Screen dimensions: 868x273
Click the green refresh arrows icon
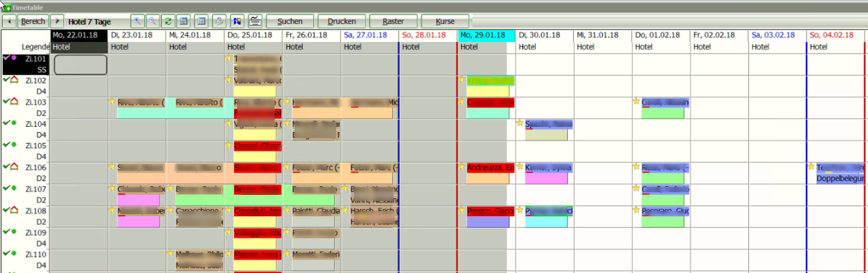pyautogui.click(x=168, y=21)
